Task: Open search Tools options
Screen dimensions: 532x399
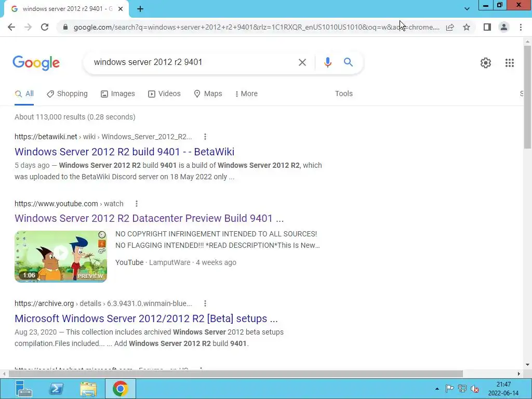Action: coord(344,94)
